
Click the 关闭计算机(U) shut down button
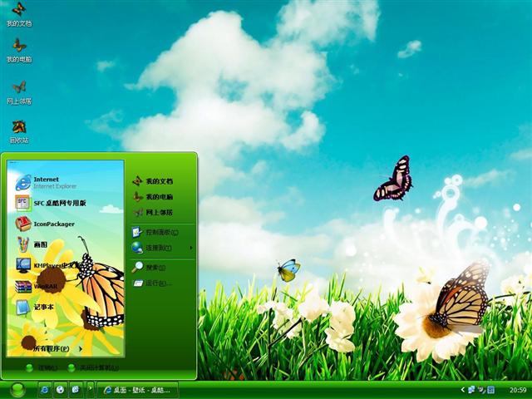point(93,367)
